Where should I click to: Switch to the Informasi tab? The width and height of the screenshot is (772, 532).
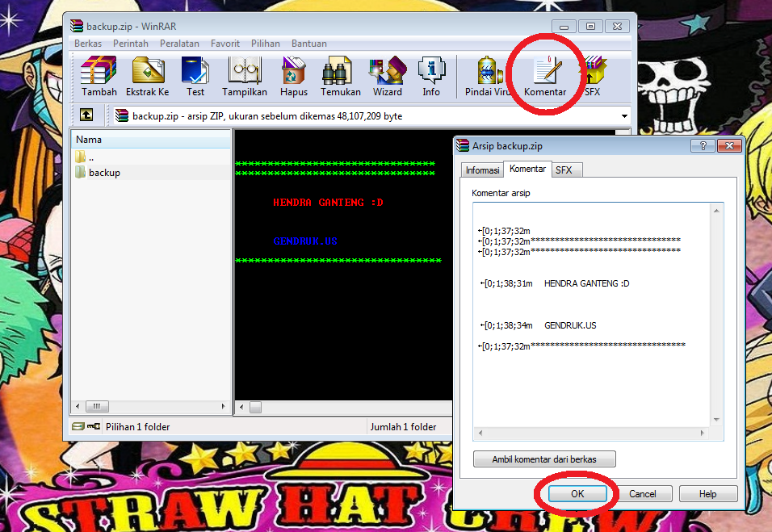pos(483,170)
